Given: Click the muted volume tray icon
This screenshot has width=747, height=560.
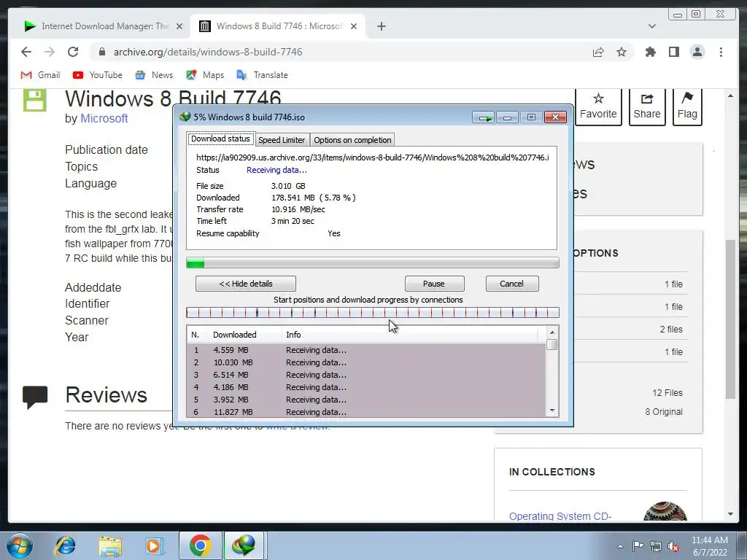Looking at the screenshot, I should [673, 546].
